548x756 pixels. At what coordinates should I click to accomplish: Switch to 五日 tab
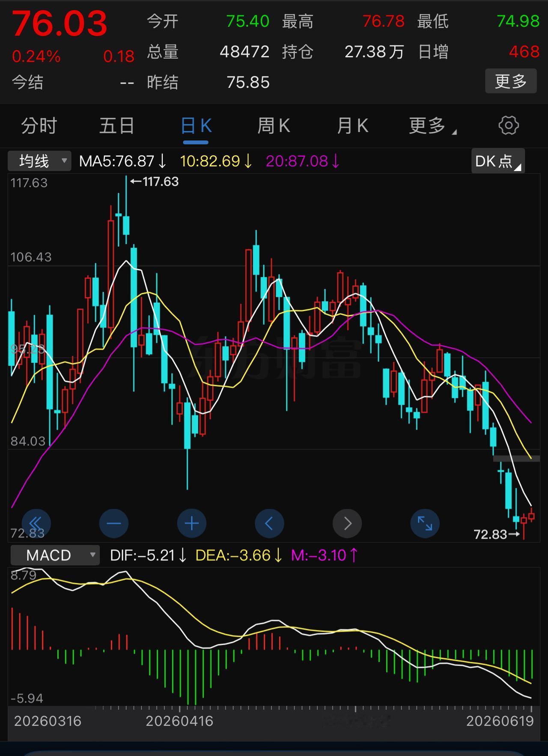tap(117, 126)
